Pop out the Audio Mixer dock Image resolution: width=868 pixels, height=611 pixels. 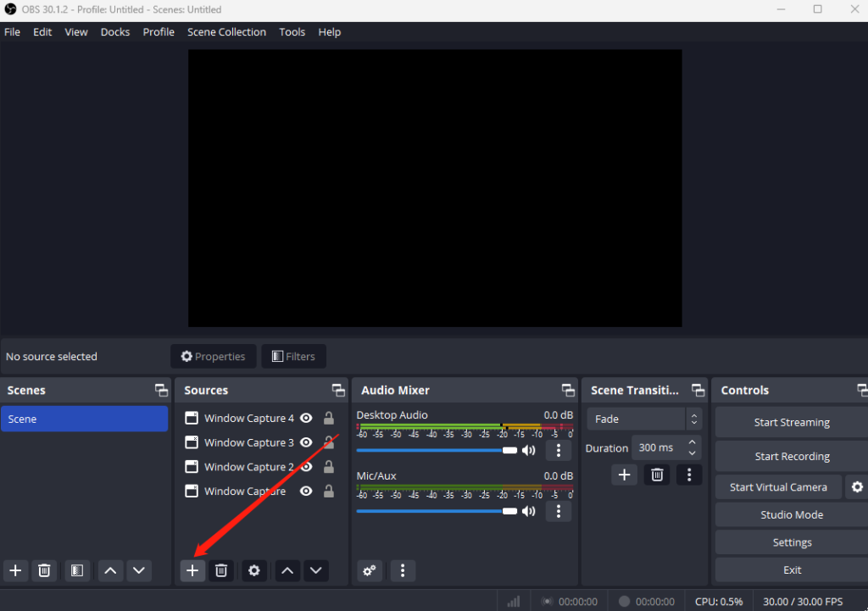point(568,390)
